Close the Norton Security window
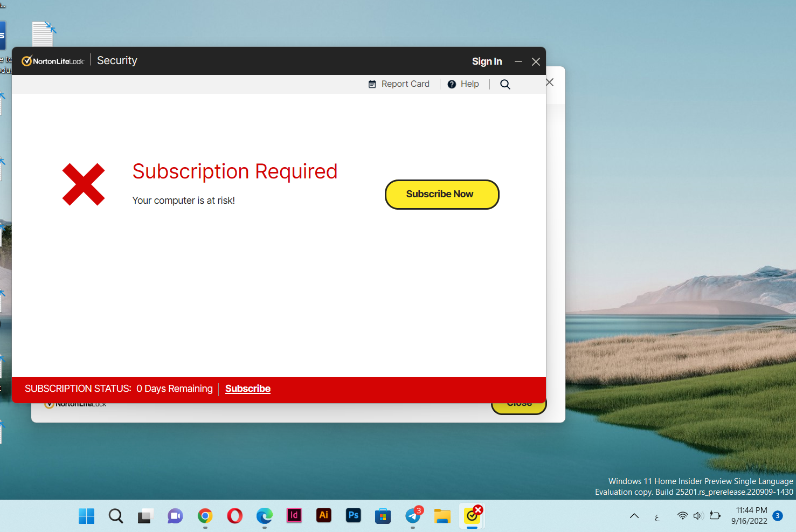Viewport: 796px width, 532px height. [536, 61]
